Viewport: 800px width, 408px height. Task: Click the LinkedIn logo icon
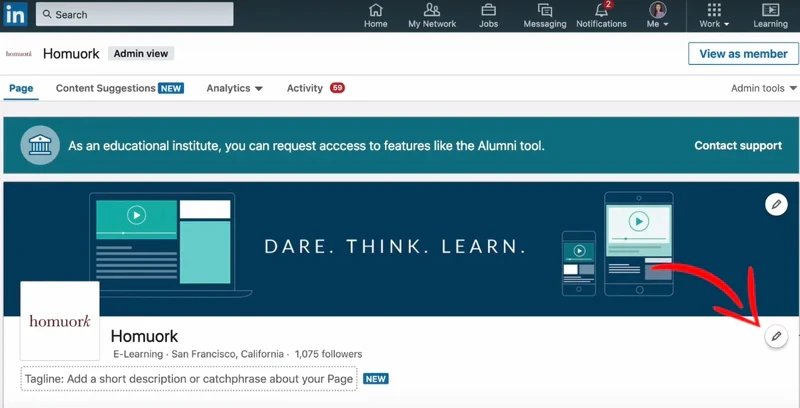15,14
